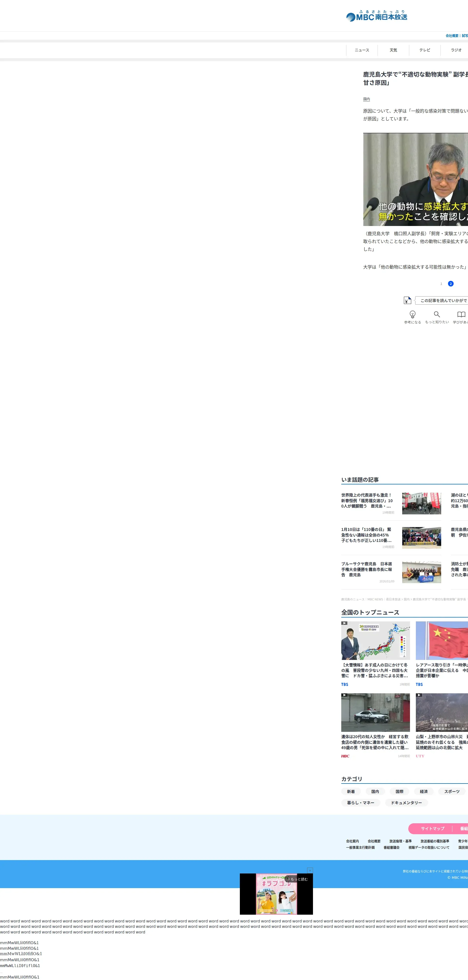Play the 大雪情報 weather map video
The image size is (468, 980).
375,640
